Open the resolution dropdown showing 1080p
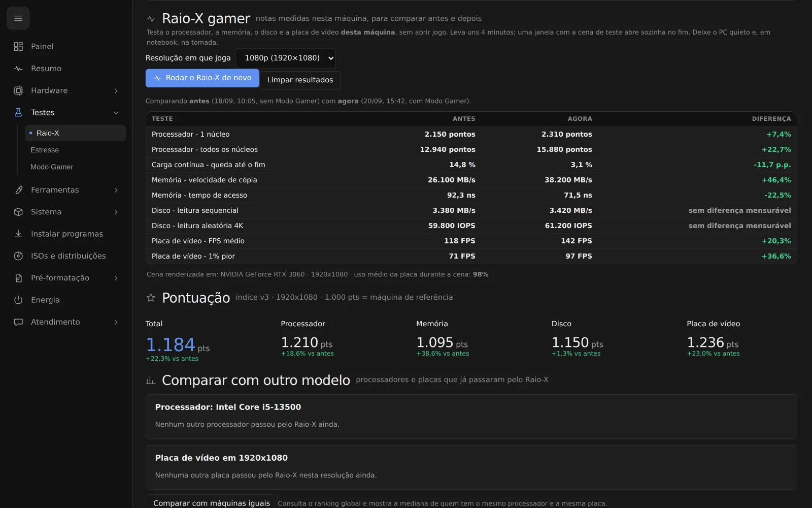812x508 pixels. point(286,58)
